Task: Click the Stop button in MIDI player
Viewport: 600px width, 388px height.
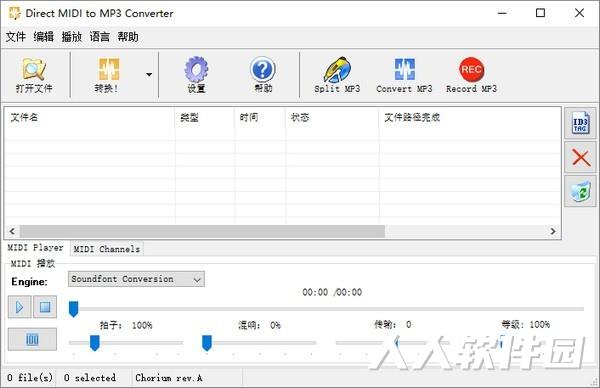Action: click(45, 307)
